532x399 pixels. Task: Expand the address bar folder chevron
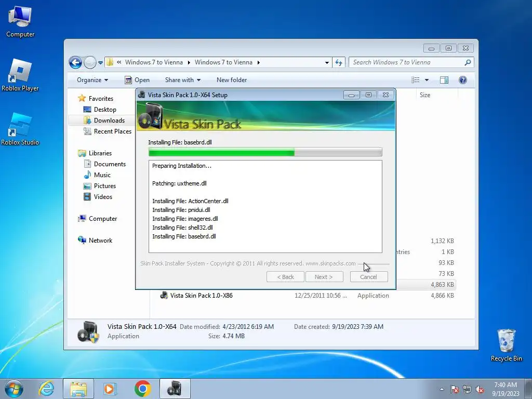pos(119,62)
